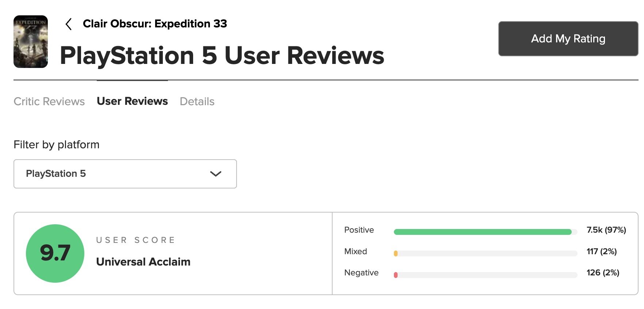Select the User Reviews tab
Image resolution: width=644 pixels, height=309 pixels.
pyautogui.click(x=132, y=101)
